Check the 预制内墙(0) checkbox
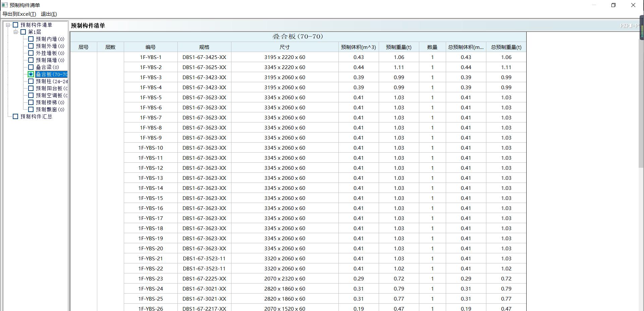Viewport: 644px width, 311px height. pyautogui.click(x=31, y=39)
